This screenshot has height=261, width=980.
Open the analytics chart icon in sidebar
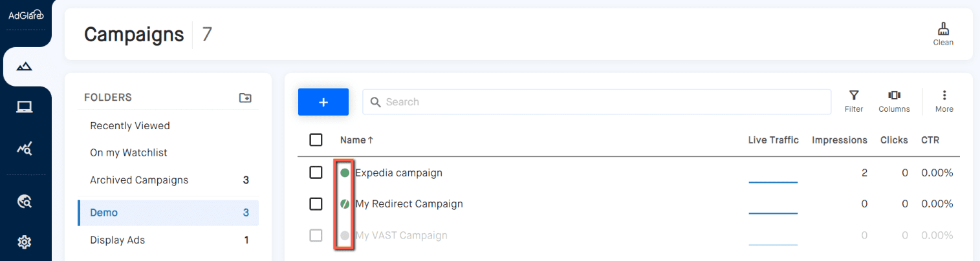point(25,149)
